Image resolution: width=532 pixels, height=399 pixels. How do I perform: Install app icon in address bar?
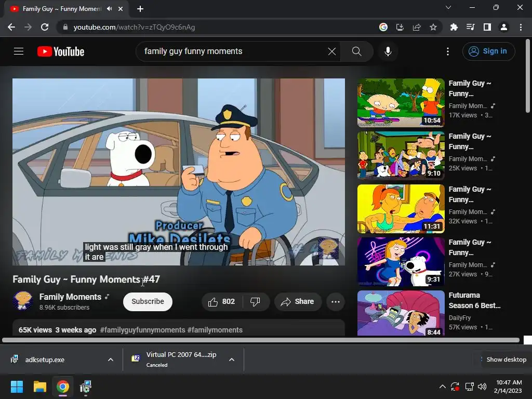[400, 27]
